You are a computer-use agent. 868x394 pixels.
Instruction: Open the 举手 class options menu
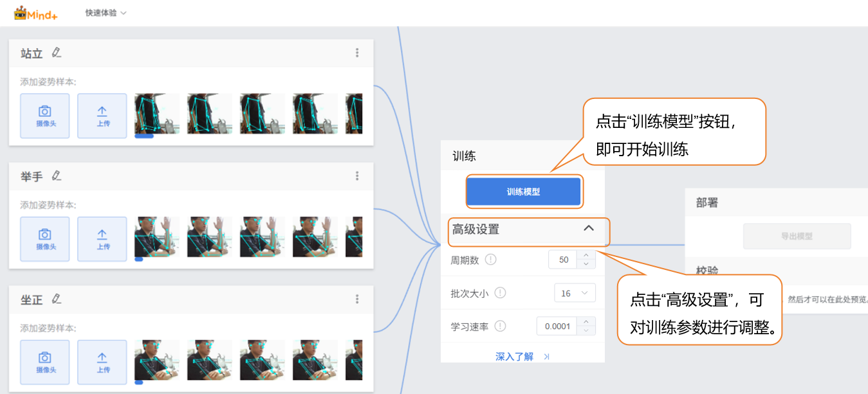[357, 176]
